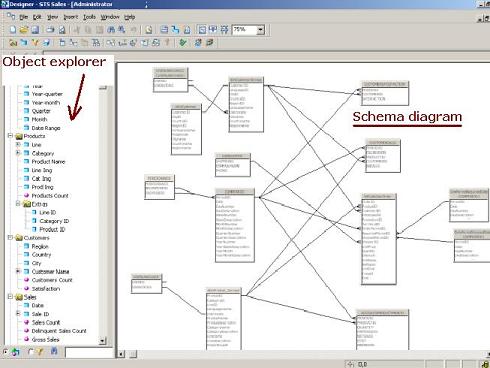Click the pink measure icon next to Gross Sales
Screen dimensions: 490x368
[27, 339]
